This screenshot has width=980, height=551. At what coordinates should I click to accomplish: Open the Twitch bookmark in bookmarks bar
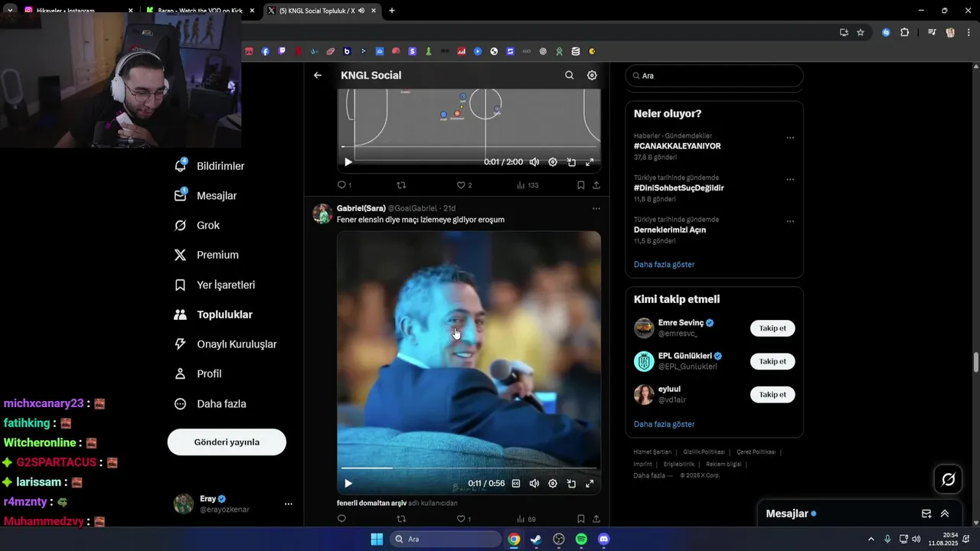point(282,51)
